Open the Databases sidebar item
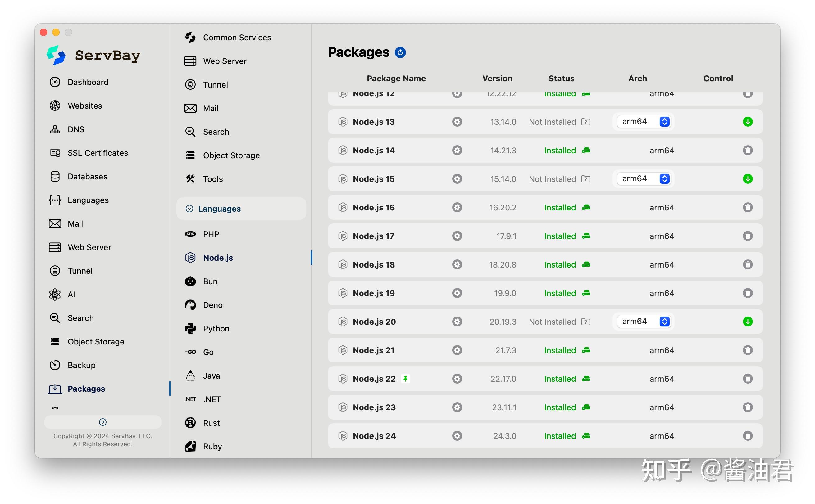The image size is (815, 504). (x=87, y=177)
